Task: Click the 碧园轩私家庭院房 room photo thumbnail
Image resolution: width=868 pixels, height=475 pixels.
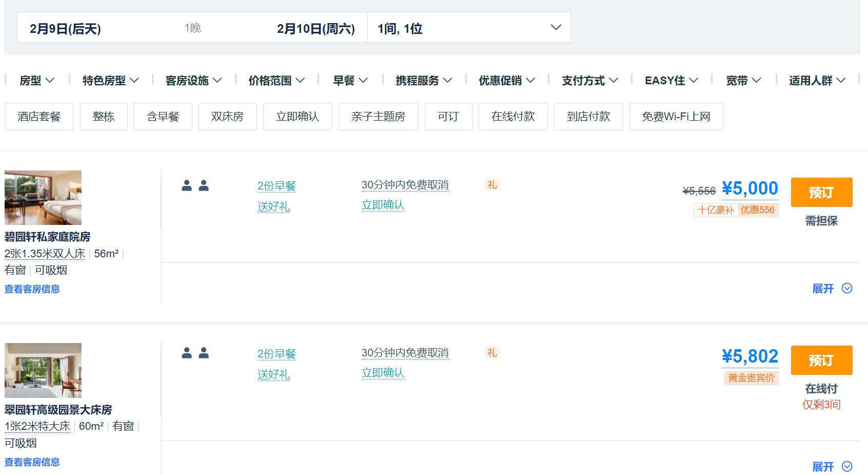Action: coord(43,198)
